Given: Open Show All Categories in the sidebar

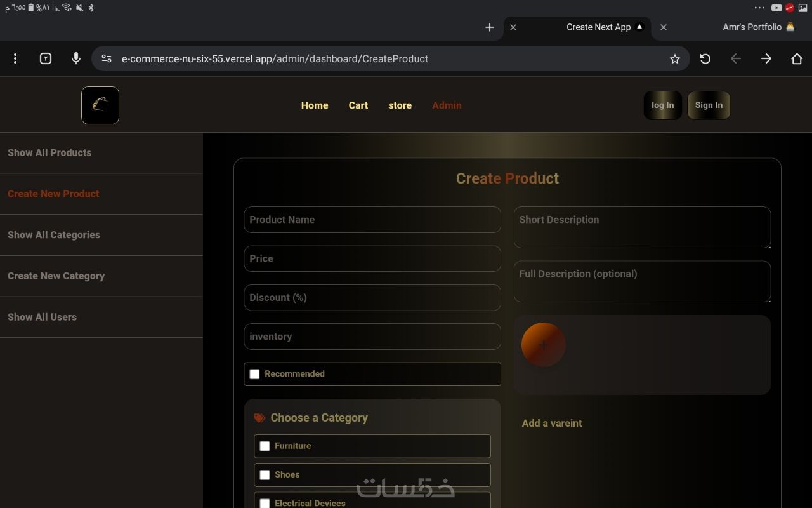Looking at the screenshot, I should pos(101,235).
